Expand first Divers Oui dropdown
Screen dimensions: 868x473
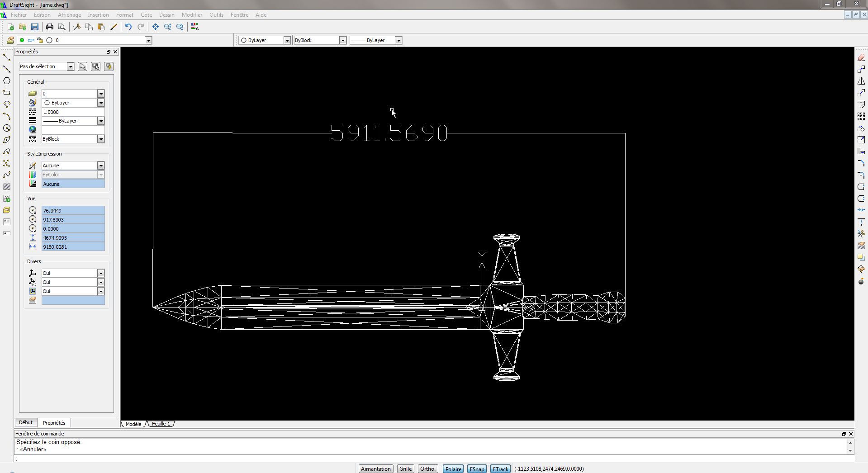pyautogui.click(x=101, y=273)
